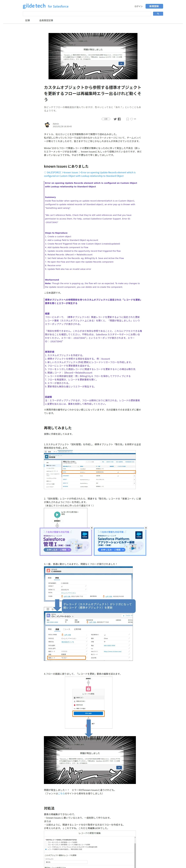
Task: Open the レコードトリガフロー screenshot image
Action: pyautogui.click(x=65, y=518)
